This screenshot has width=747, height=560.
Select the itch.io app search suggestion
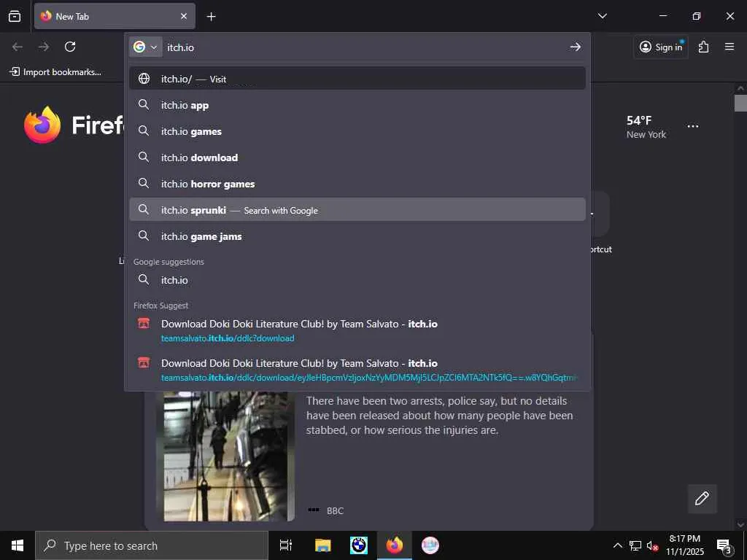click(x=357, y=105)
